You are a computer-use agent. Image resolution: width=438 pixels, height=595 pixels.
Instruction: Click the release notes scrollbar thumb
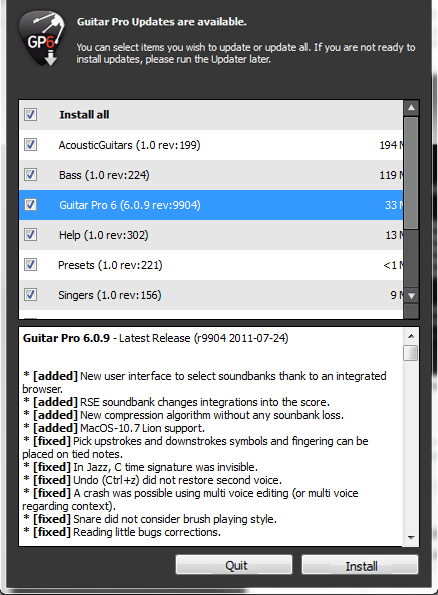(411, 353)
